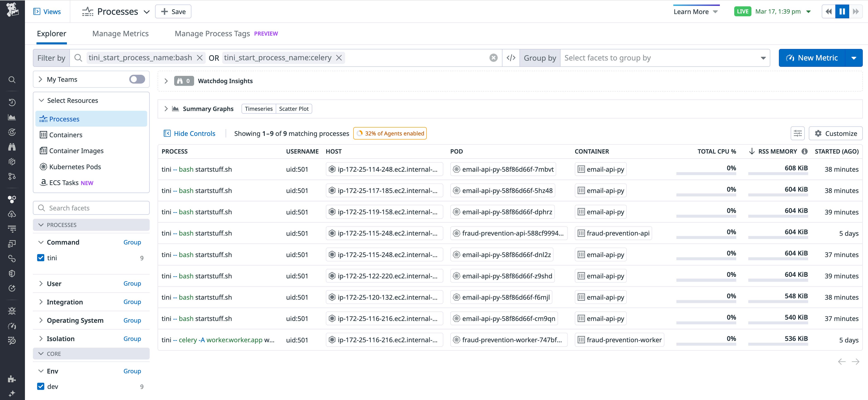Screen dimensions: 868x400
Task: Open Watchdog via the binoculars sidebar icon
Action: click(x=12, y=147)
